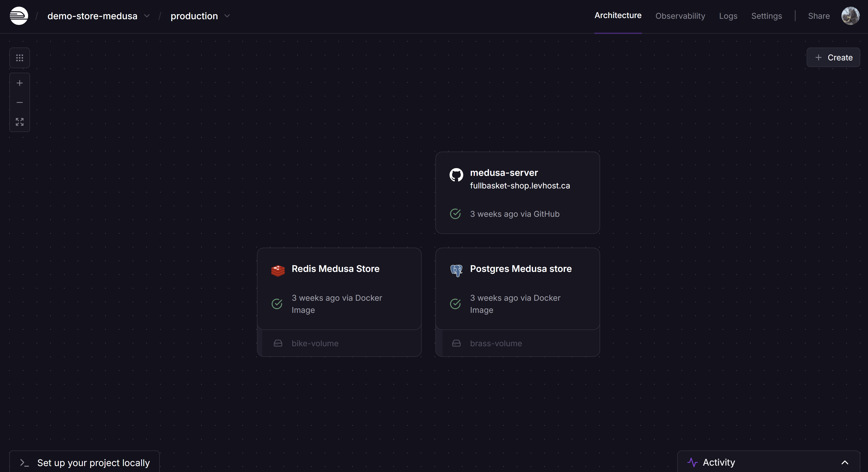Switch to the Logs tab
868x472 pixels.
tap(728, 16)
